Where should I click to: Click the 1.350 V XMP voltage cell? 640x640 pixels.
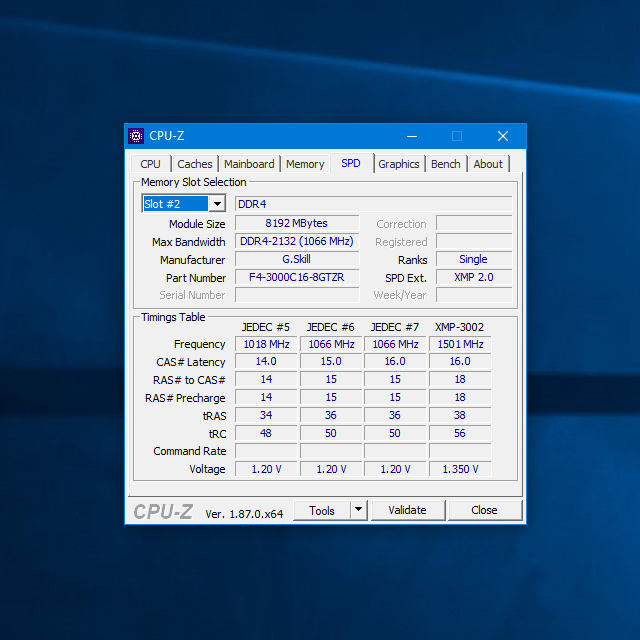click(x=460, y=469)
